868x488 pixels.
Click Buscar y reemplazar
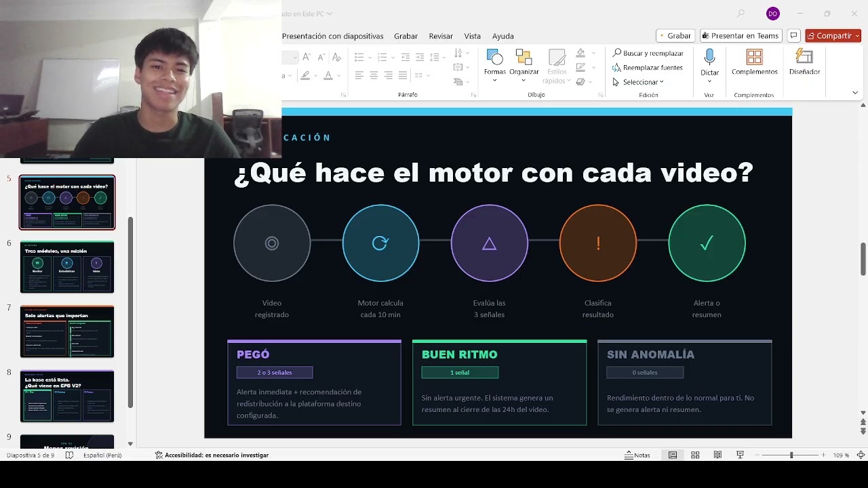pos(648,53)
